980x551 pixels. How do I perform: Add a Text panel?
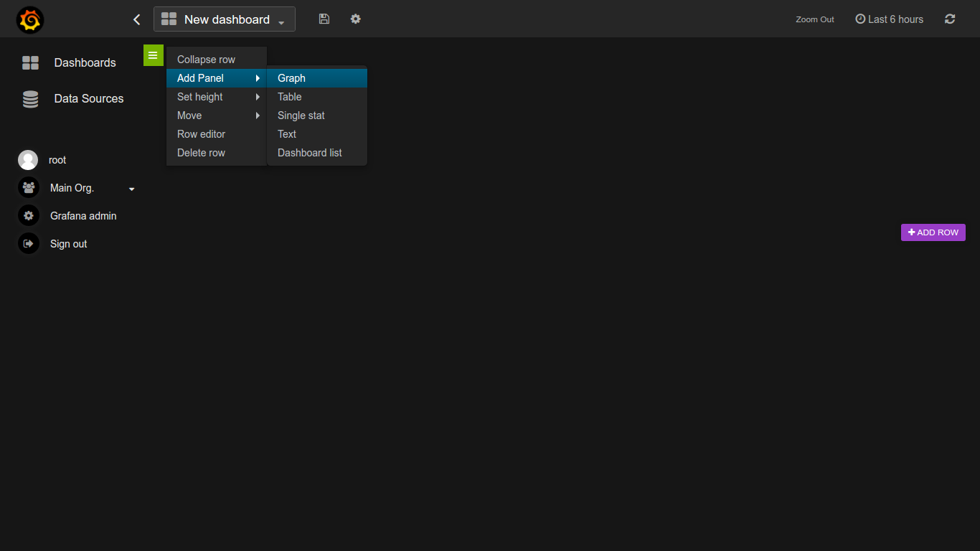pos(317,134)
